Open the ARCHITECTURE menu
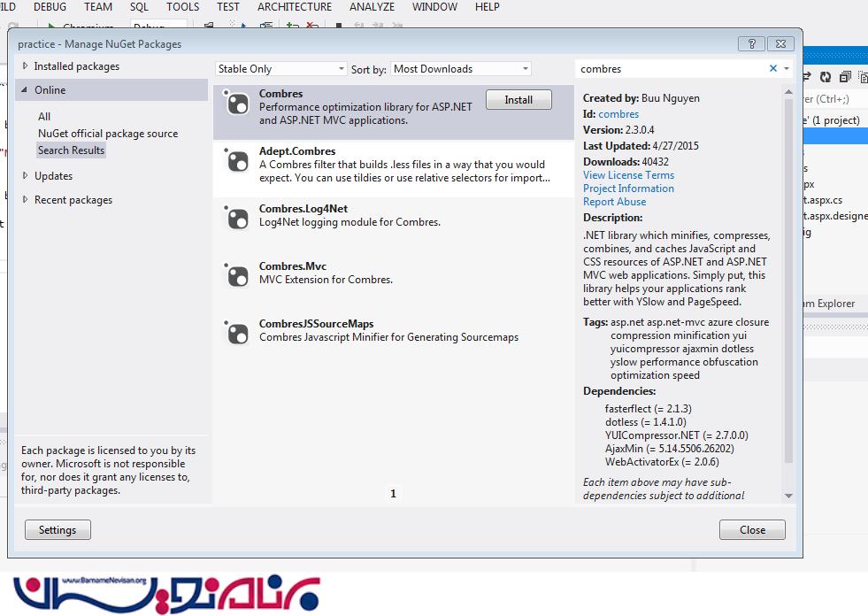Screen dimensions: 868x616 pos(295,7)
